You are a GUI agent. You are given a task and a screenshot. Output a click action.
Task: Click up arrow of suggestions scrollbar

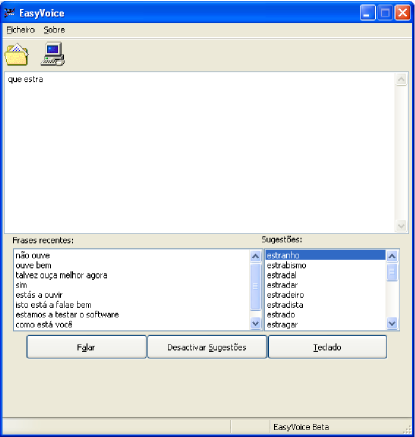tap(392, 256)
